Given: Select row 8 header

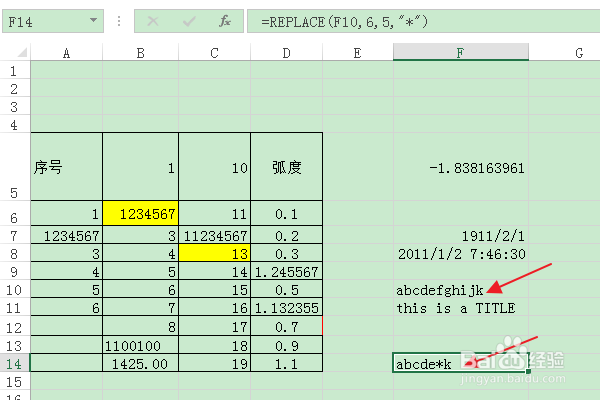Looking at the screenshot, I should pos(15,253).
